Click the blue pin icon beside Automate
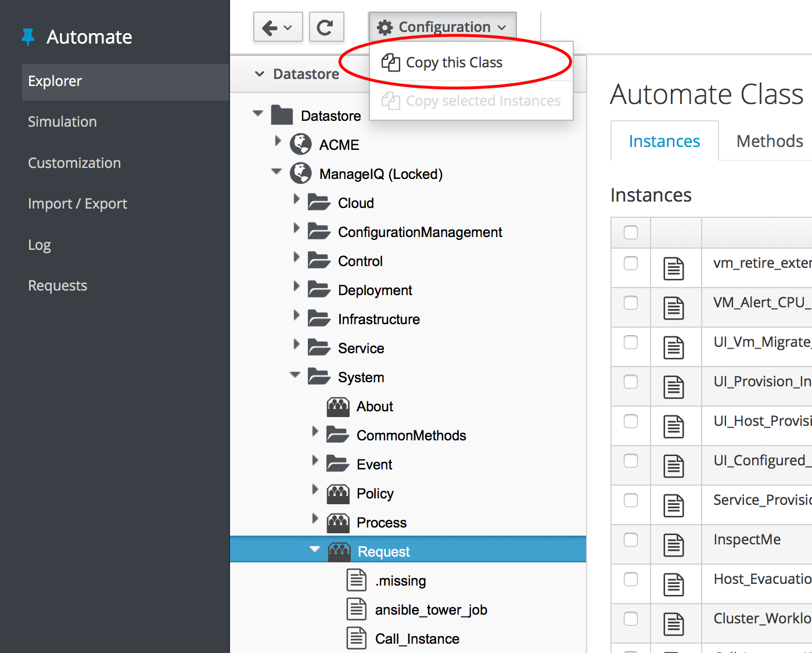This screenshot has width=812, height=653. pos(28,37)
